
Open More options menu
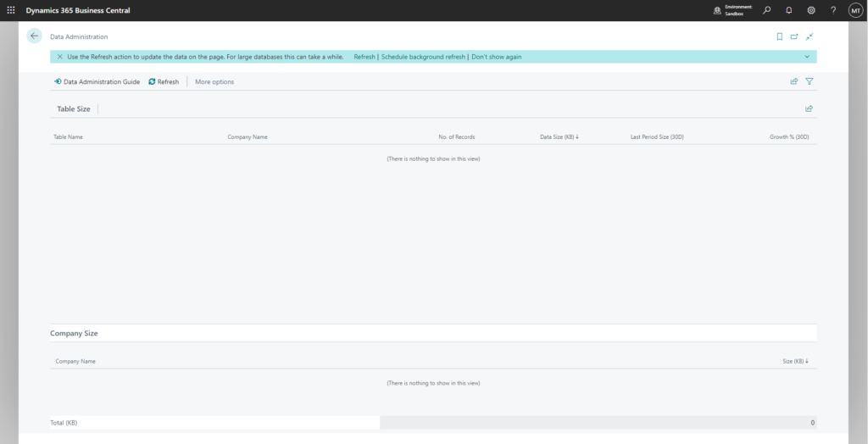pos(214,81)
